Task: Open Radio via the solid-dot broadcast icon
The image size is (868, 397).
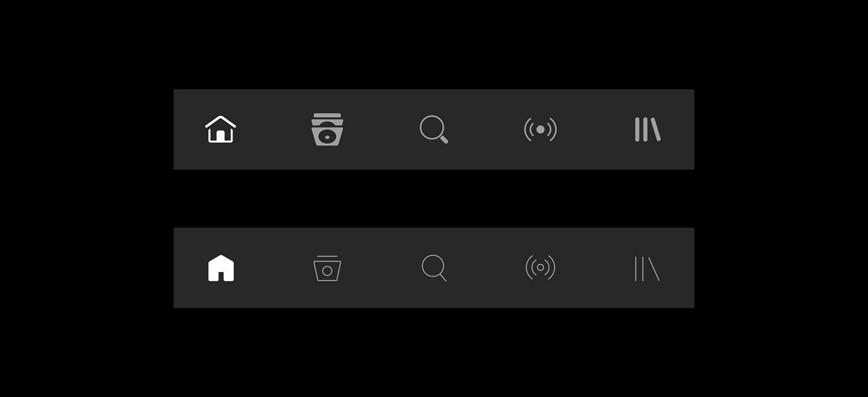Action: point(540,129)
